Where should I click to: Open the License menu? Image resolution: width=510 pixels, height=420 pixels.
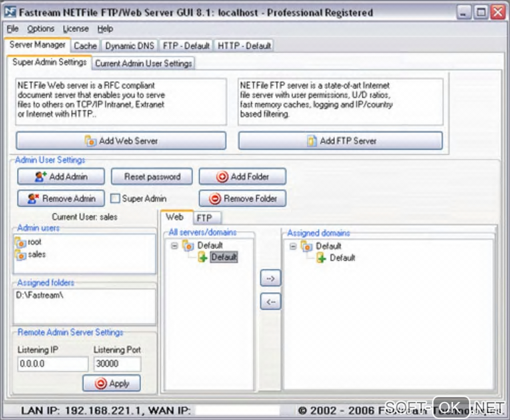76,28
